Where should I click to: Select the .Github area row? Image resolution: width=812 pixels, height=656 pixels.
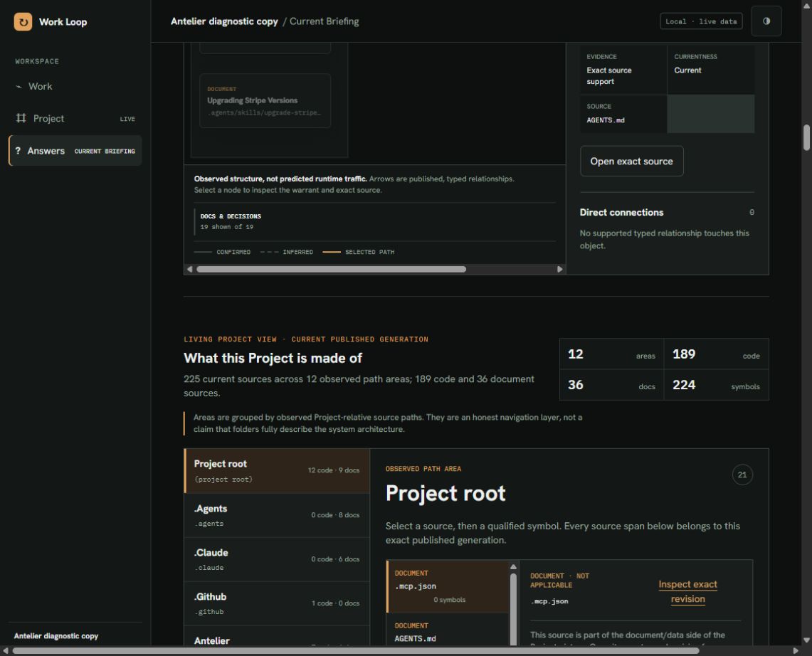[277, 603]
